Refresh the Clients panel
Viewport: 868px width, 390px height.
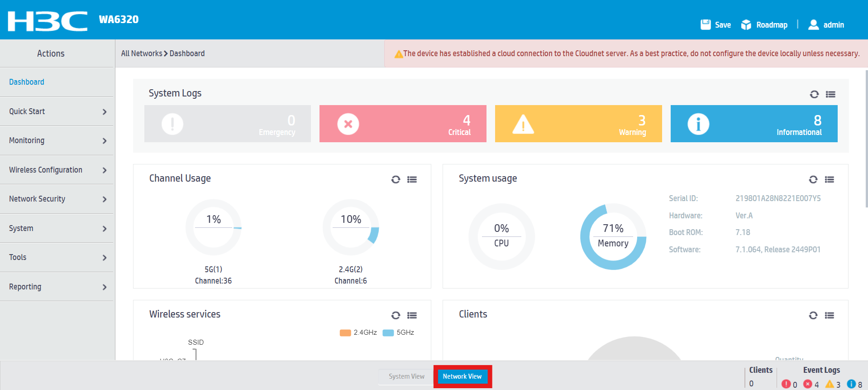813,315
